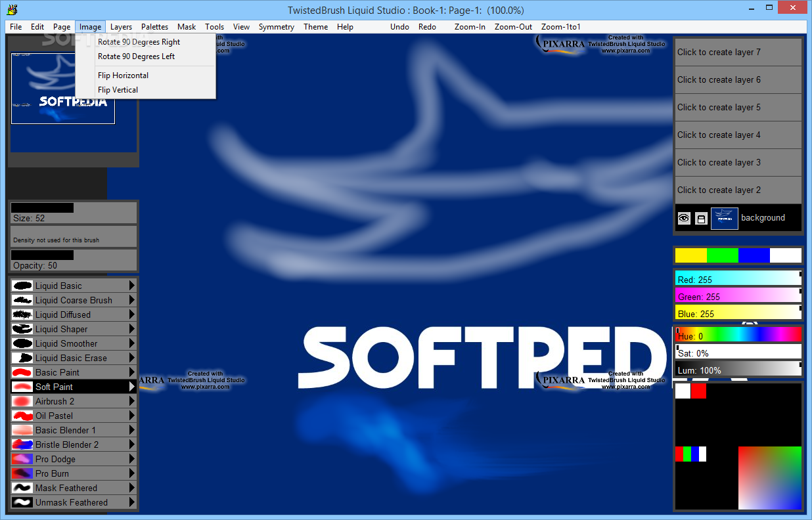The height and width of the screenshot is (520, 812).
Task: Toggle background layer visibility eye
Action: click(684, 219)
